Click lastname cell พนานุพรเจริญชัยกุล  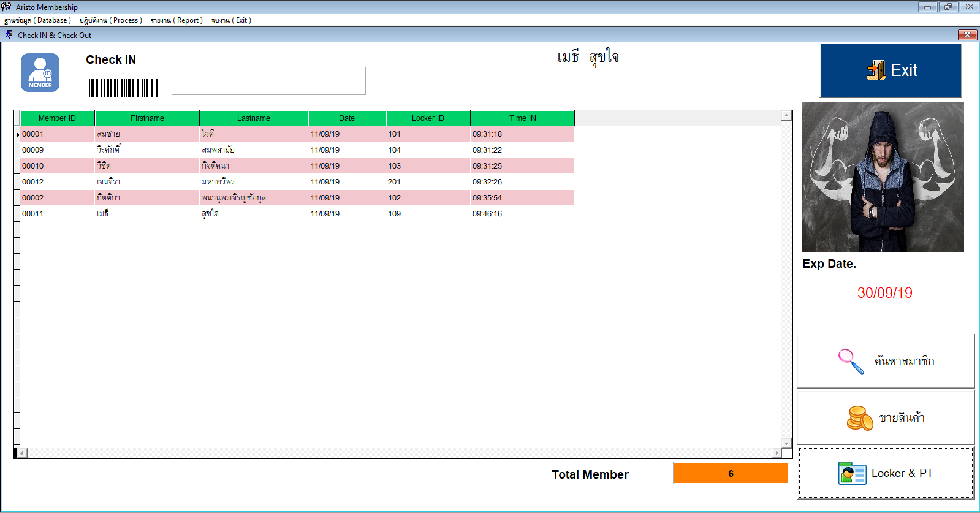254,198
